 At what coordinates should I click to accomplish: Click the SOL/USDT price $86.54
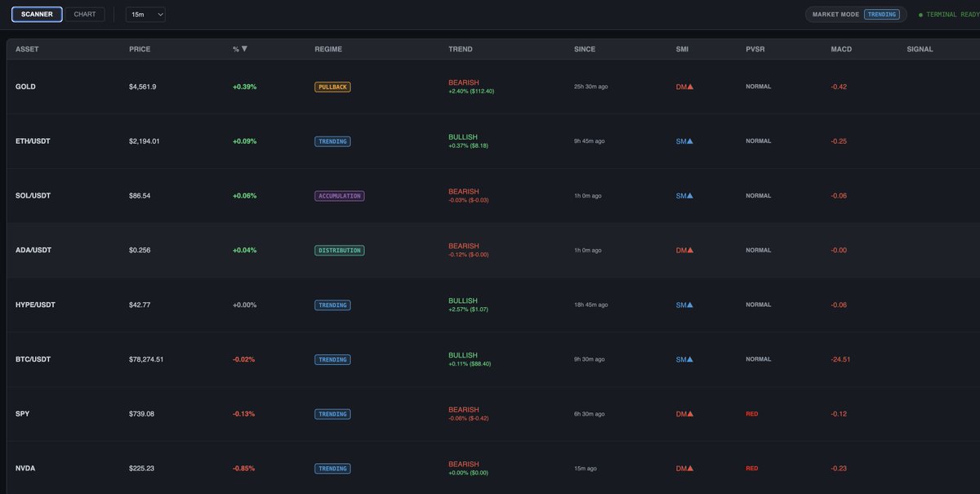[x=140, y=196]
